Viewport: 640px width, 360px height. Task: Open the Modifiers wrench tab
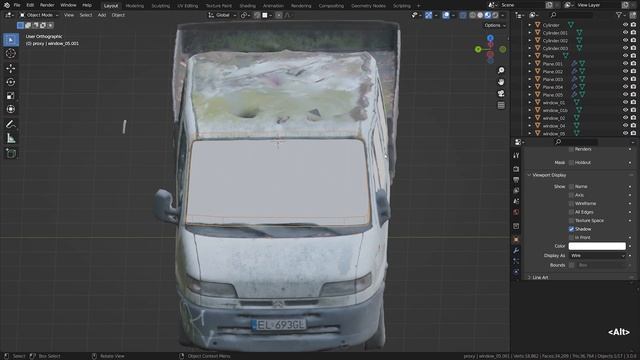pyautogui.click(x=516, y=250)
